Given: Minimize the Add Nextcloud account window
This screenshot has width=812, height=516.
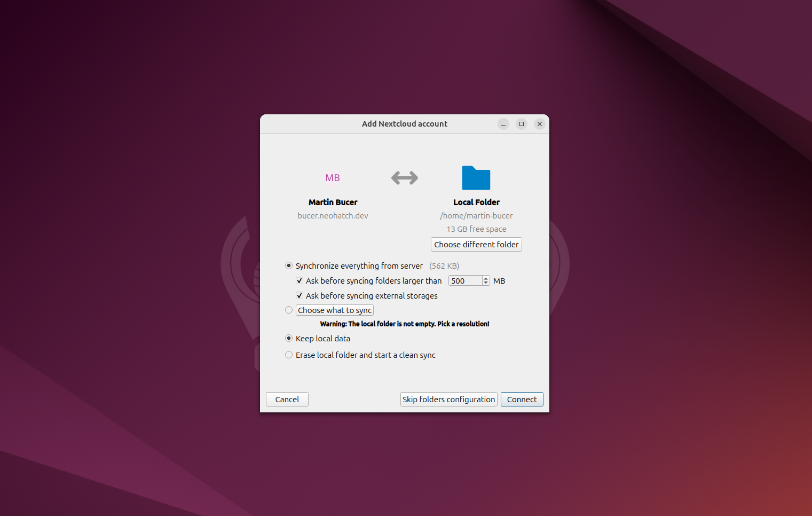Looking at the screenshot, I should pyautogui.click(x=503, y=124).
